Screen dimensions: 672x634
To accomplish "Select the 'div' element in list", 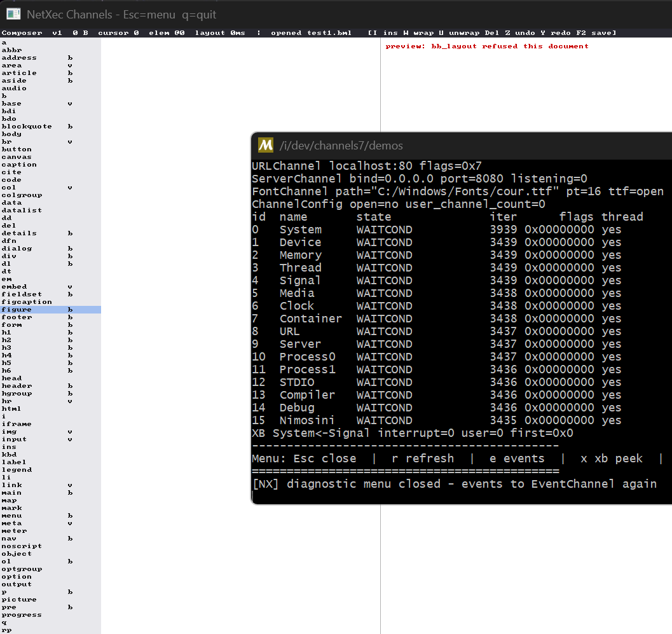I will coord(51,256).
